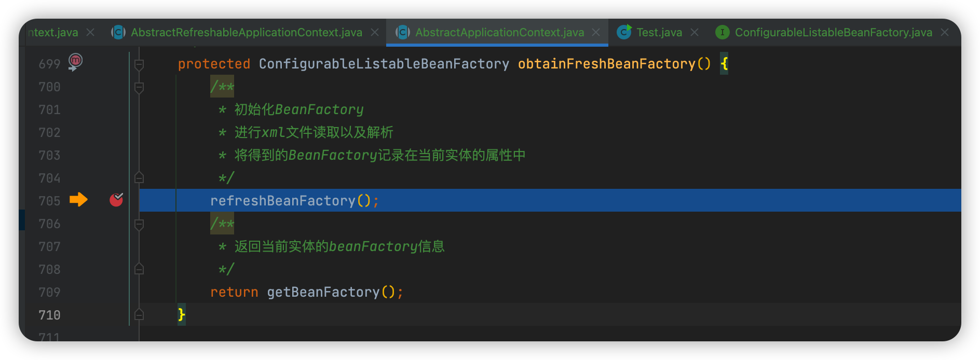This screenshot has width=980, height=360.
Task: Open the ConfigurableListableBeanFactory.java tab
Action: (x=833, y=33)
